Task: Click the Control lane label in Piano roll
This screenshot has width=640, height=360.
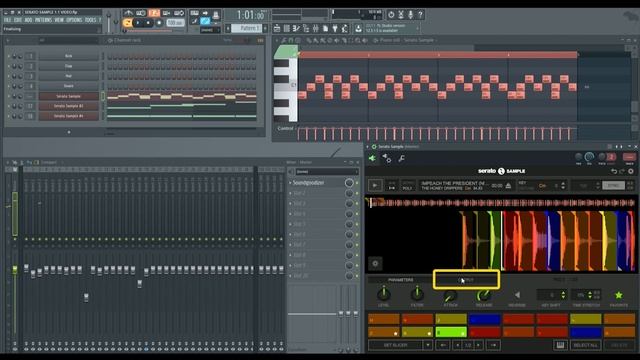Action: coord(285,129)
